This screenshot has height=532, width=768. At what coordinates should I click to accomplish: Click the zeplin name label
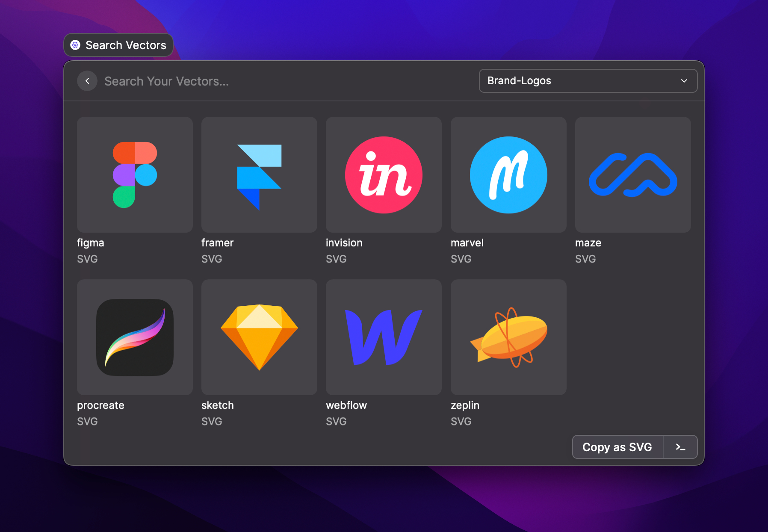465,405
